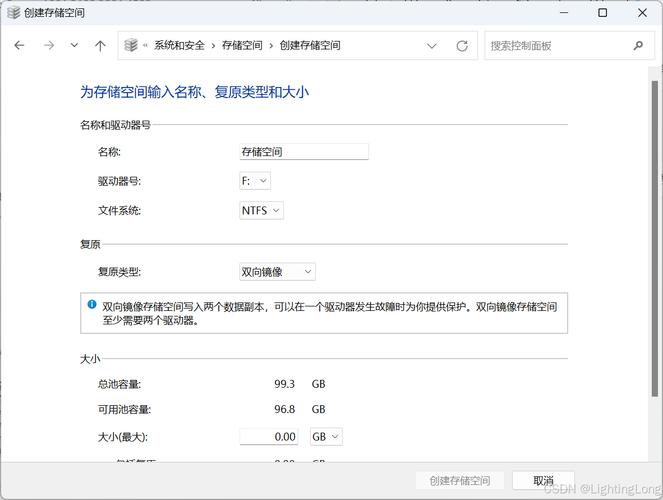Click the 驱动器号: label
This screenshot has width=663, height=500.
pyautogui.click(x=119, y=181)
